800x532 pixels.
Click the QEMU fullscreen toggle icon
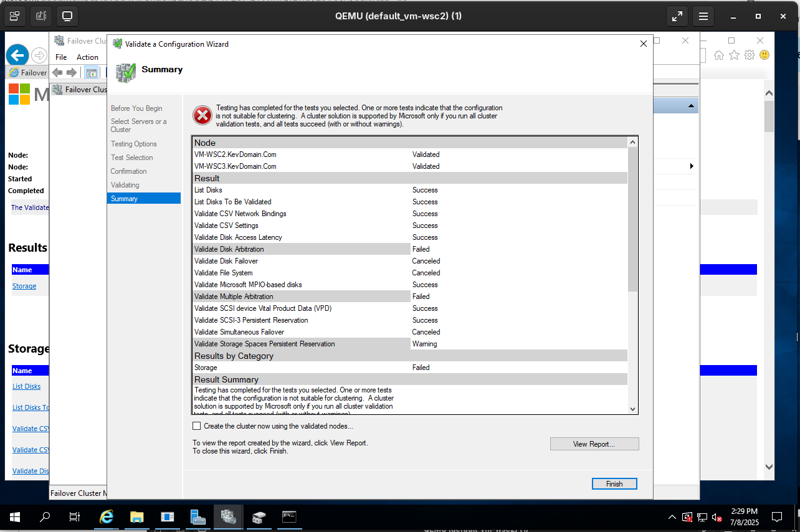677,16
